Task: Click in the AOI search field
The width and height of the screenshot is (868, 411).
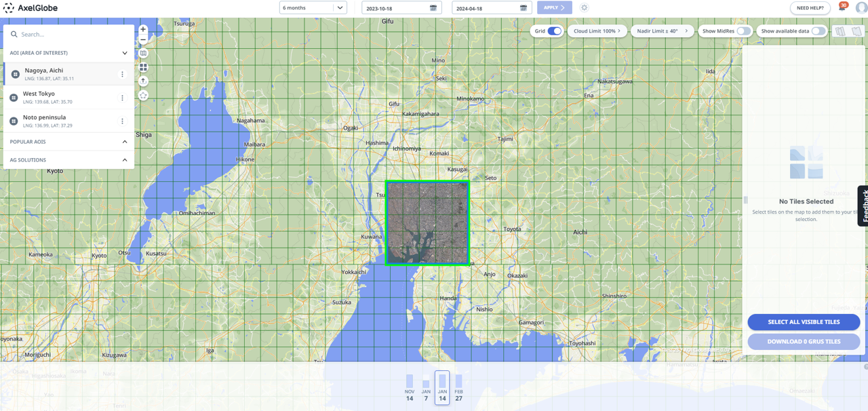Action: point(68,34)
